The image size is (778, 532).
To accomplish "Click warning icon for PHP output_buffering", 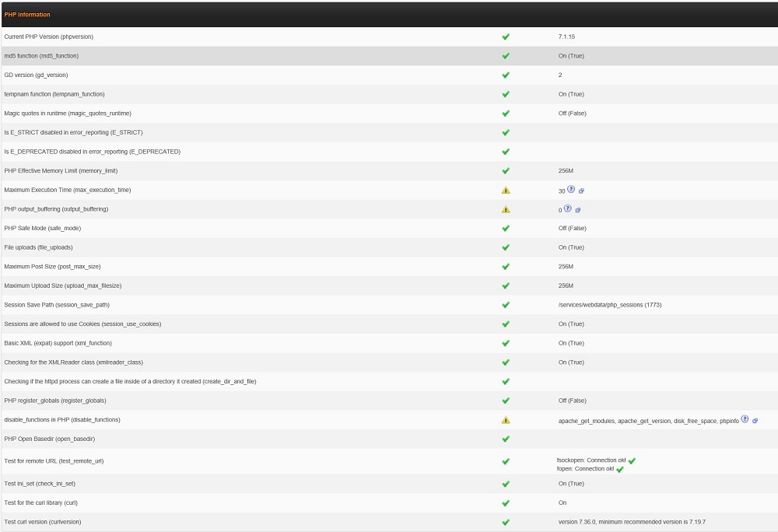I will point(506,209).
